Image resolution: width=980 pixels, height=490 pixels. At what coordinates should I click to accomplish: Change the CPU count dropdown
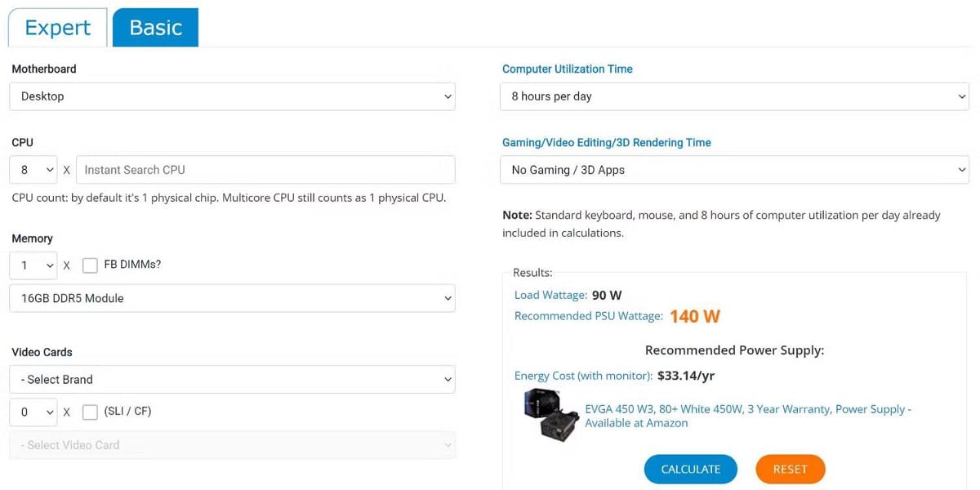point(33,170)
